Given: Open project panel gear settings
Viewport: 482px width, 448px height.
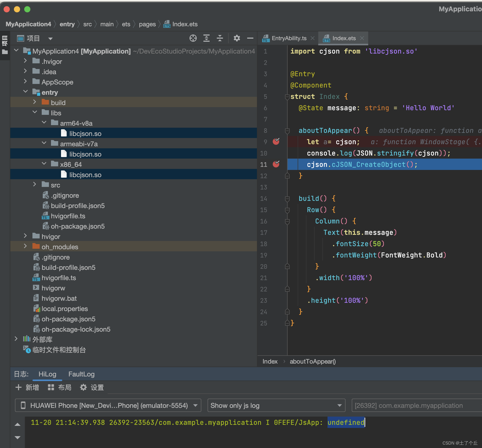Looking at the screenshot, I should [237, 38].
